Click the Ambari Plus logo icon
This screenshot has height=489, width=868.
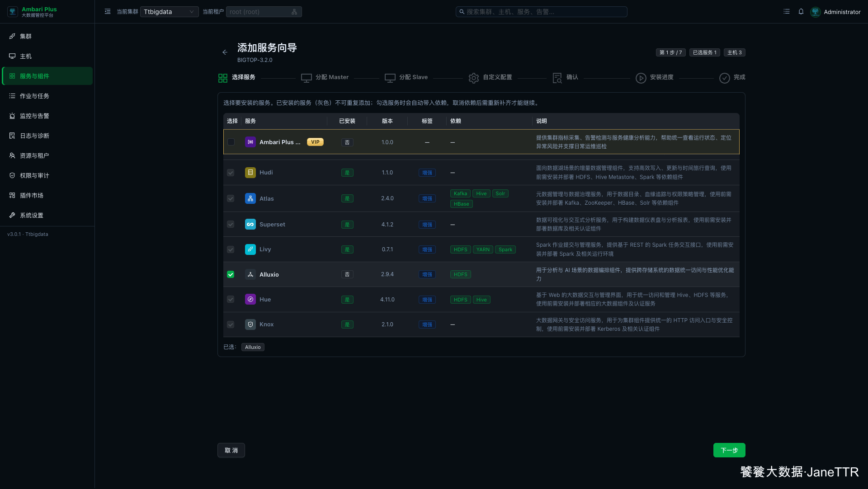pyautogui.click(x=13, y=12)
